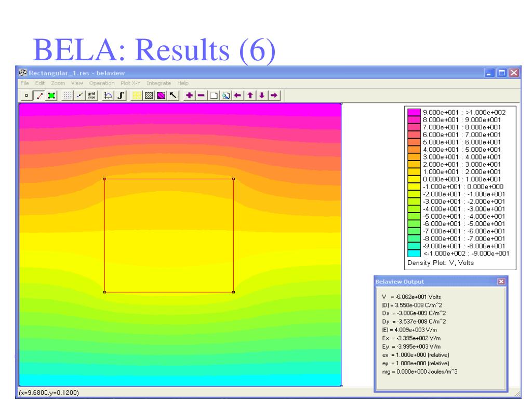Screen dimensions: 532x399
Task: Click the Dx = -3.006e-009 value line
Action: coord(414,313)
